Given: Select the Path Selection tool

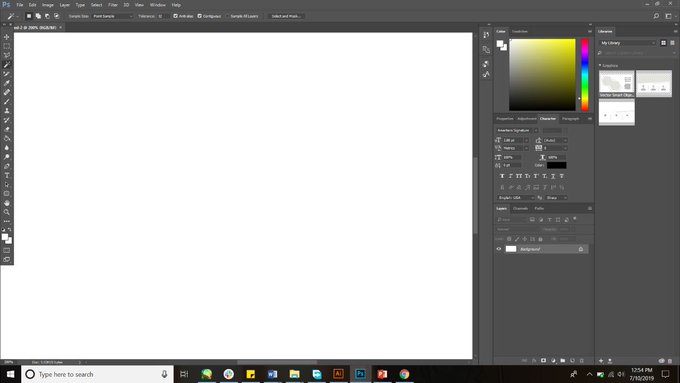Looking at the screenshot, I should [x=7, y=184].
